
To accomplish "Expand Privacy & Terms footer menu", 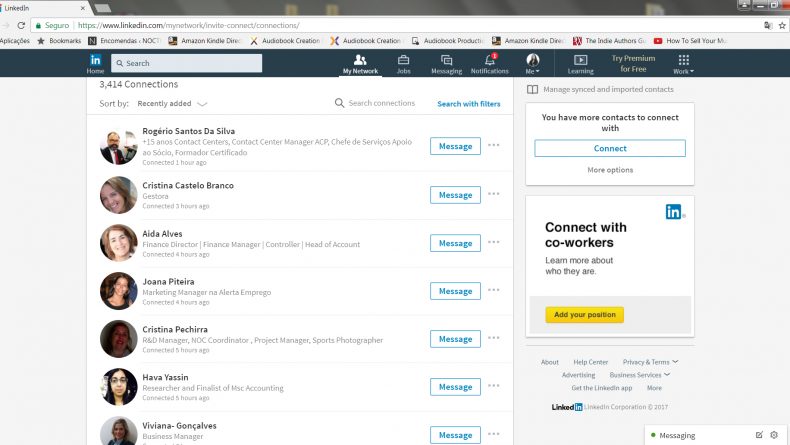I will (x=650, y=362).
